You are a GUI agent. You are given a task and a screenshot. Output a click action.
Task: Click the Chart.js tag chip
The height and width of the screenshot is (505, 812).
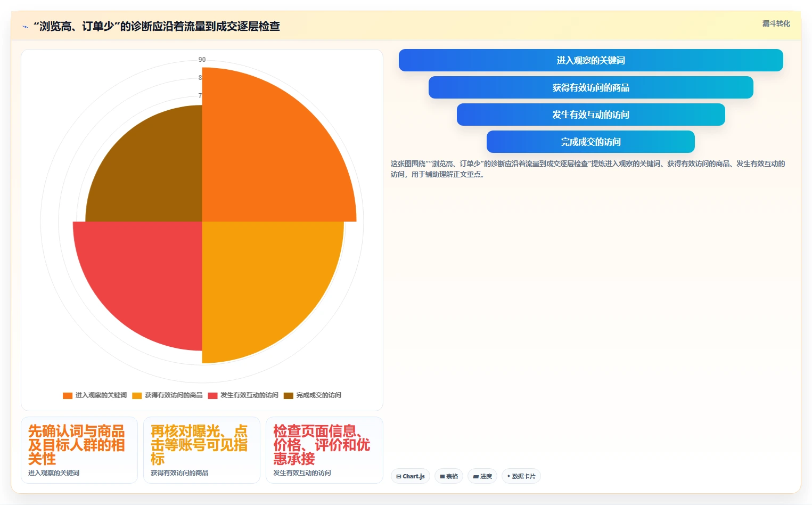tap(411, 476)
